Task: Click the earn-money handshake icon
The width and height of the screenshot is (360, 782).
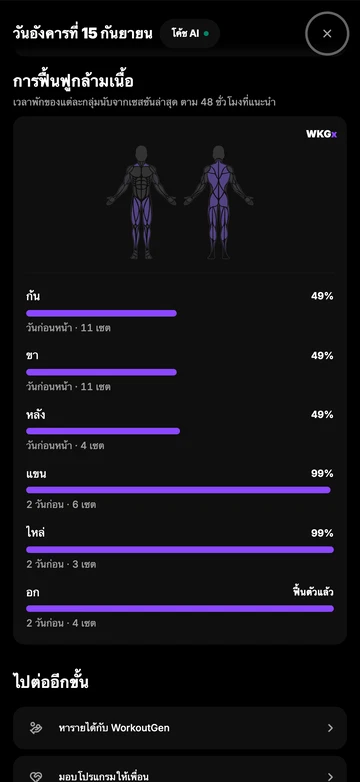Action: pyautogui.click(x=36, y=728)
